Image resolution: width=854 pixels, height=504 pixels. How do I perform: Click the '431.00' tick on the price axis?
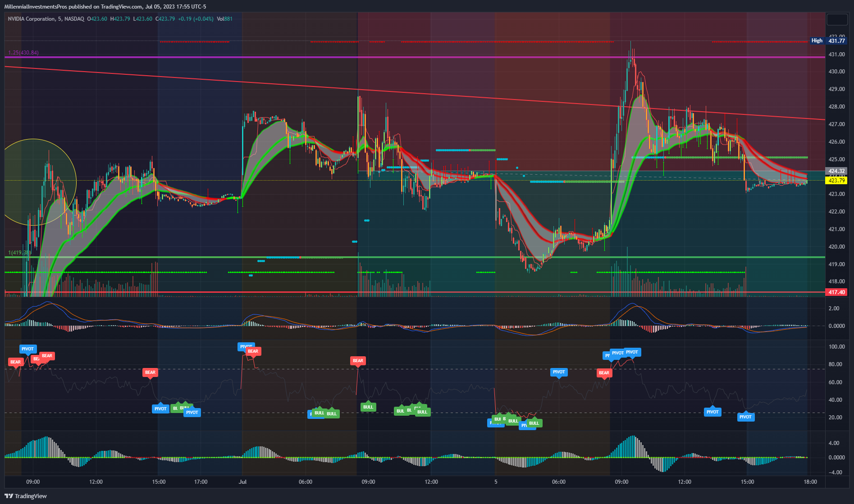(836, 54)
